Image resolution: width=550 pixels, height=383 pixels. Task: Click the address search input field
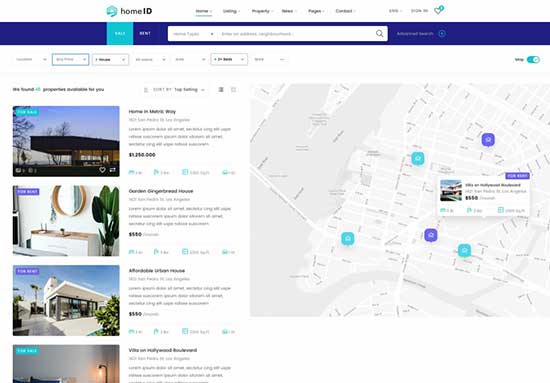[295, 34]
